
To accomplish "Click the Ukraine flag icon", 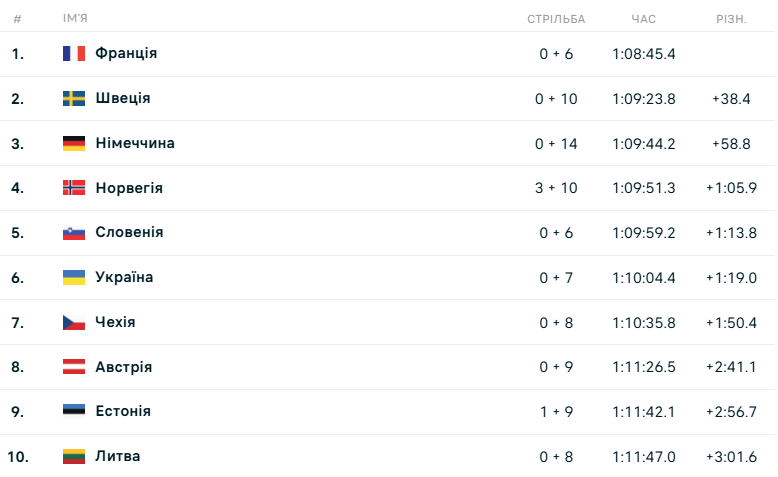I will click(x=74, y=277).
